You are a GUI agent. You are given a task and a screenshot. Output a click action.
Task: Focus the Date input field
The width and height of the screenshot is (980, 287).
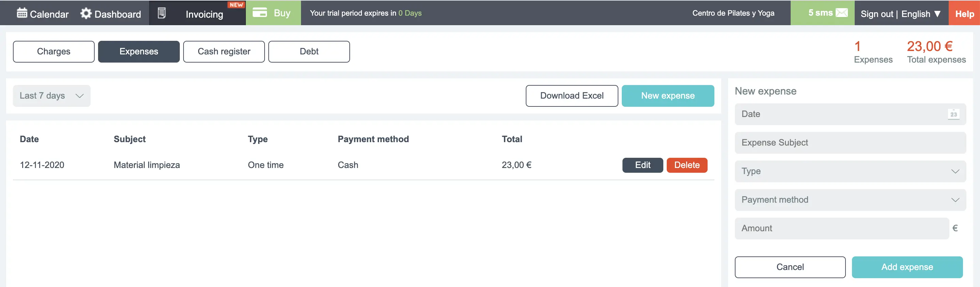(x=850, y=114)
